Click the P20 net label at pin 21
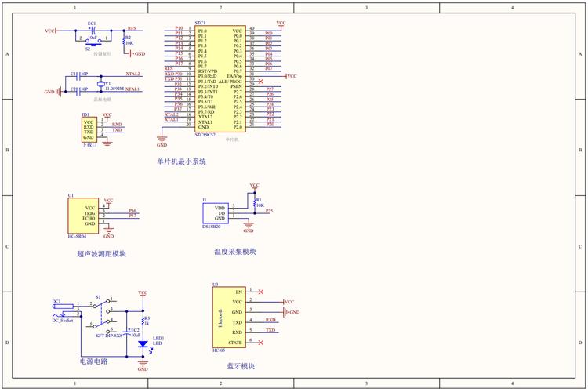The height and width of the screenshot is (392, 588). pos(270,124)
